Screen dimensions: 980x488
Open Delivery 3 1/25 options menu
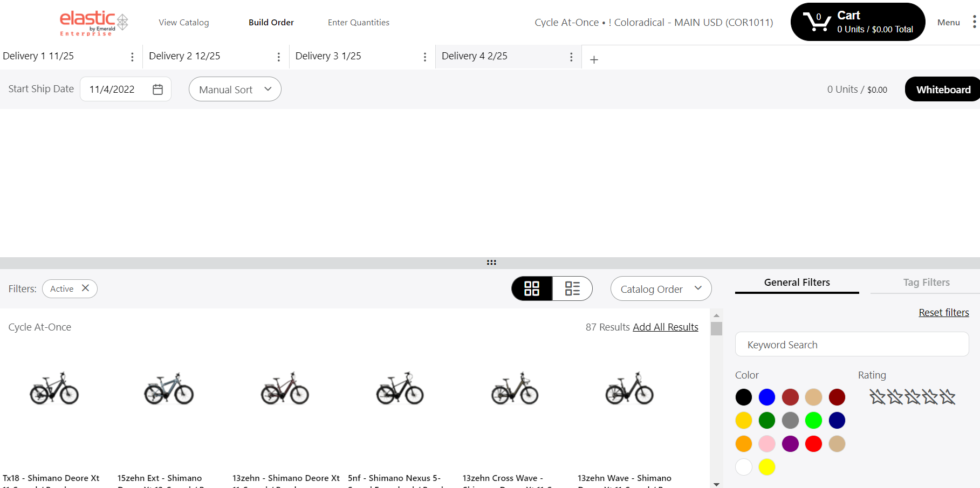pyautogui.click(x=424, y=57)
